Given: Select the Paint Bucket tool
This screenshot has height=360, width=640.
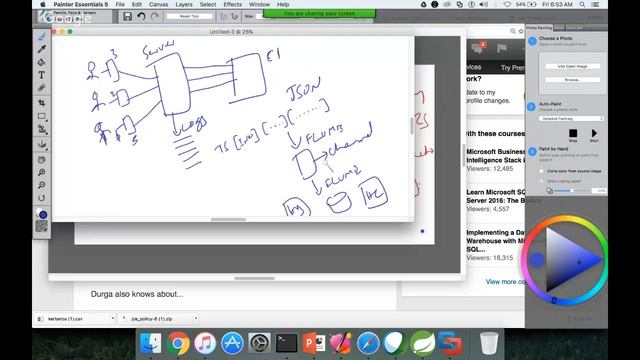Looking at the screenshot, I should click(x=42, y=62).
